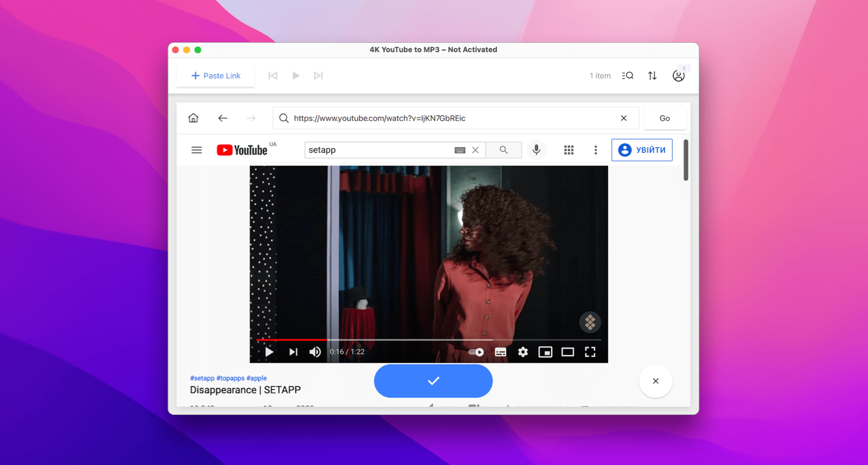Enter fullscreen mode in the video player
868x465 pixels.
coord(590,352)
